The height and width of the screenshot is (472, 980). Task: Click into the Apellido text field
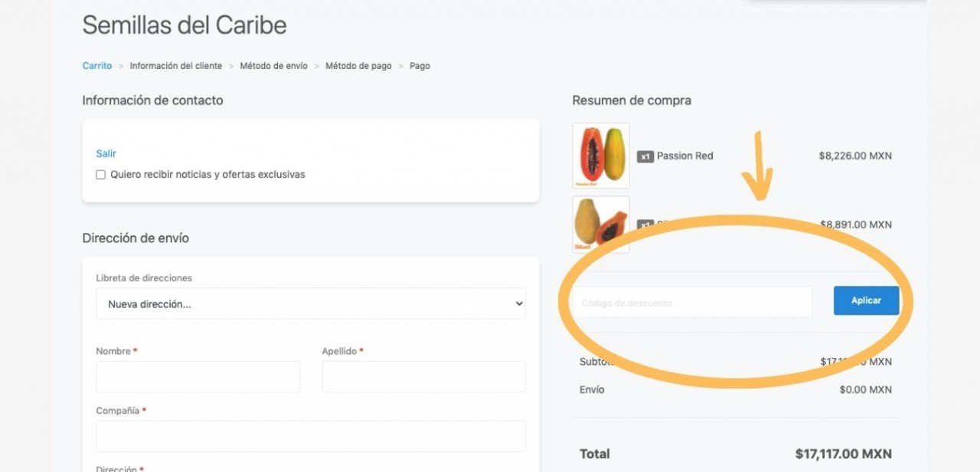pos(423,377)
